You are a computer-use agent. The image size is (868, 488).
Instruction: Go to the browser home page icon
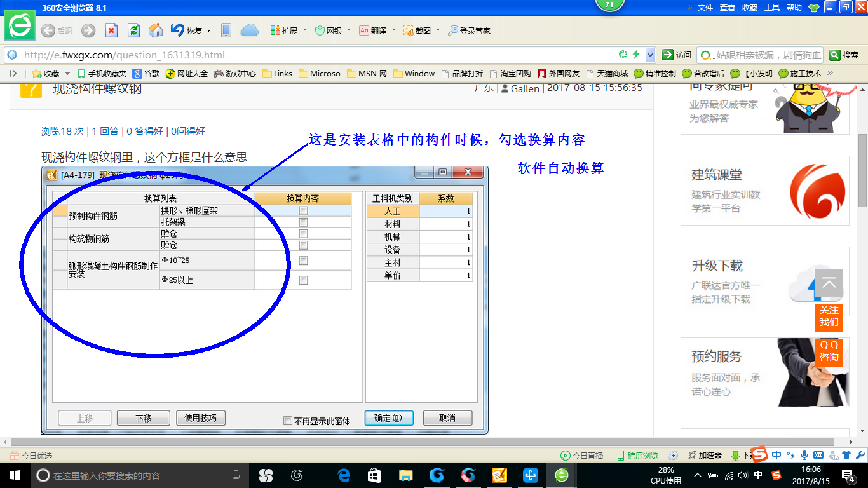click(x=156, y=30)
